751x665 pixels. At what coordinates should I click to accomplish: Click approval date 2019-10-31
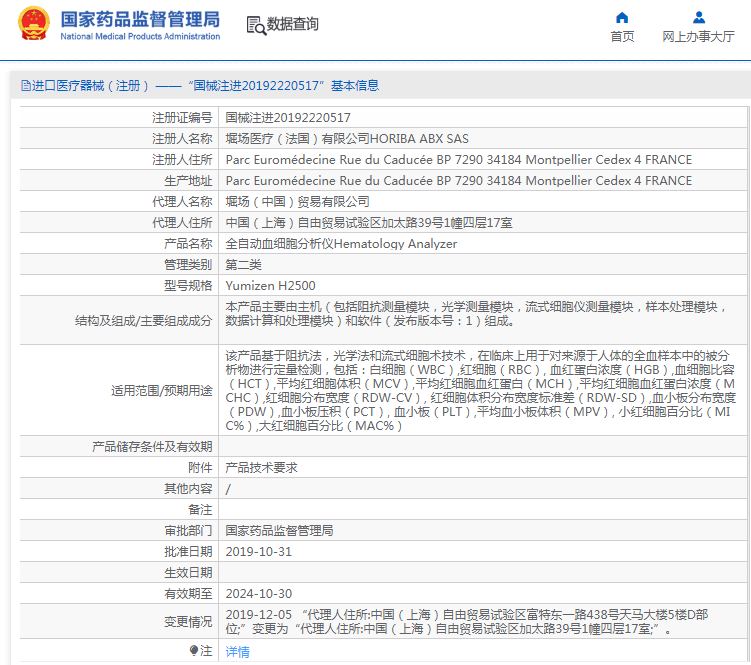258,551
